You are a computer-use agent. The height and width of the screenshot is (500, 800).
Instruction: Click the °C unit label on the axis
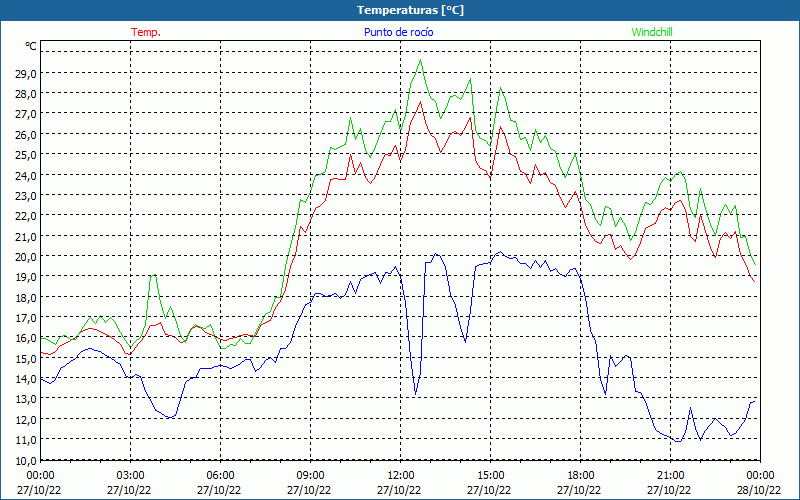pyautogui.click(x=31, y=46)
